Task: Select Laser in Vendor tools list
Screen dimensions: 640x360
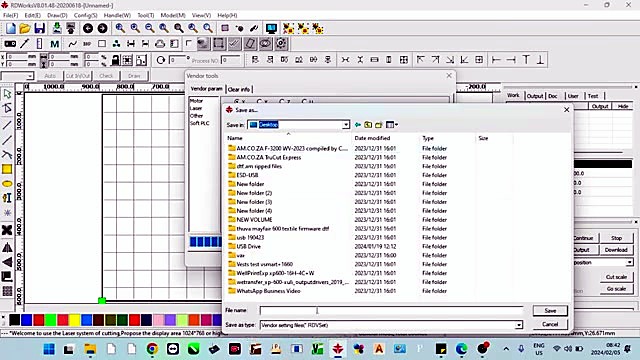Action: click(x=196, y=108)
